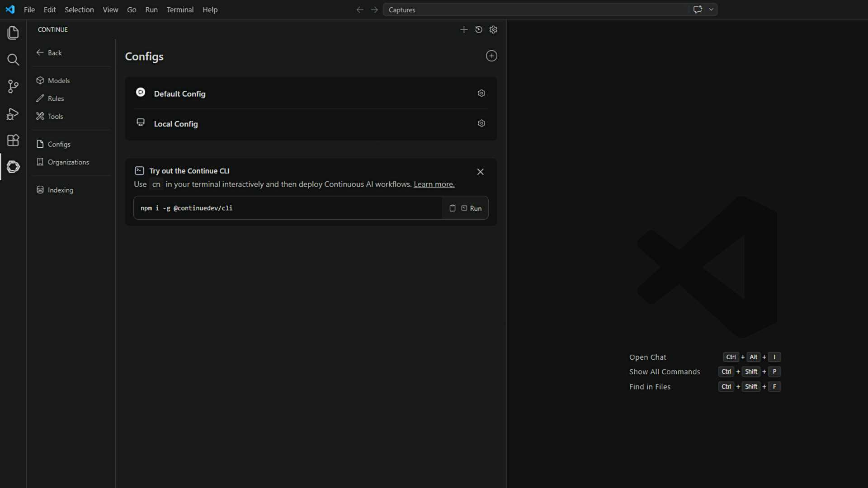Screen dimensions: 868x488
Task: Follow the Learn more link
Action: (434, 184)
